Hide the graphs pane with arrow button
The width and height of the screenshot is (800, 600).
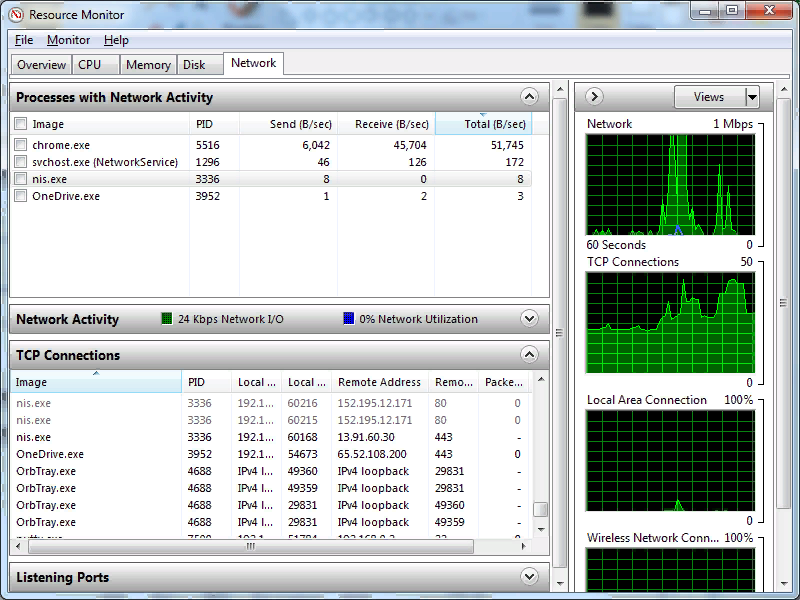click(x=594, y=97)
